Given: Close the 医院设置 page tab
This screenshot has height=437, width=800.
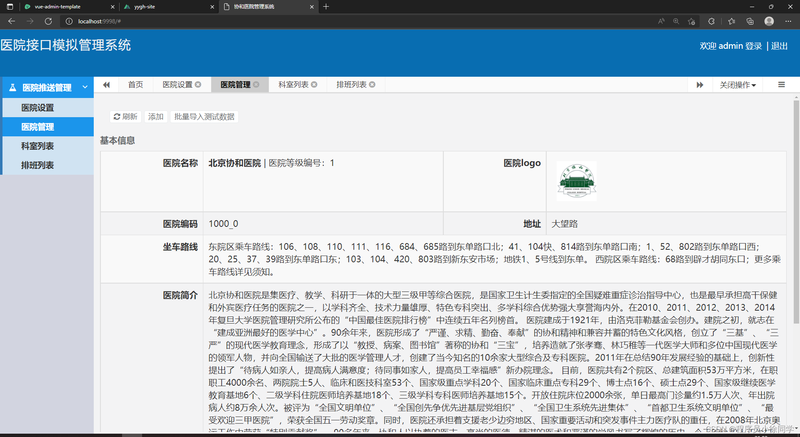Looking at the screenshot, I should tap(198, 85).
